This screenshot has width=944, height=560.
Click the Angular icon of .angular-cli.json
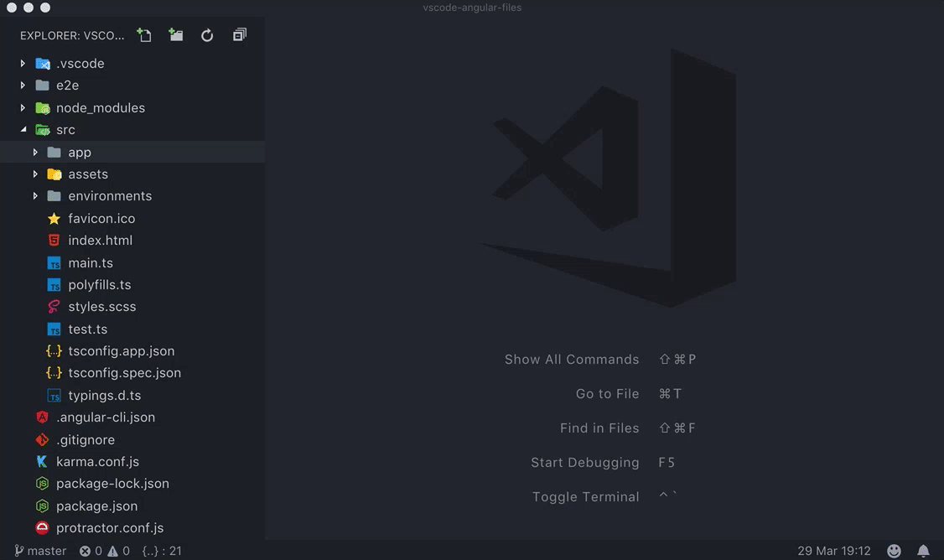(x=42, y=417)
